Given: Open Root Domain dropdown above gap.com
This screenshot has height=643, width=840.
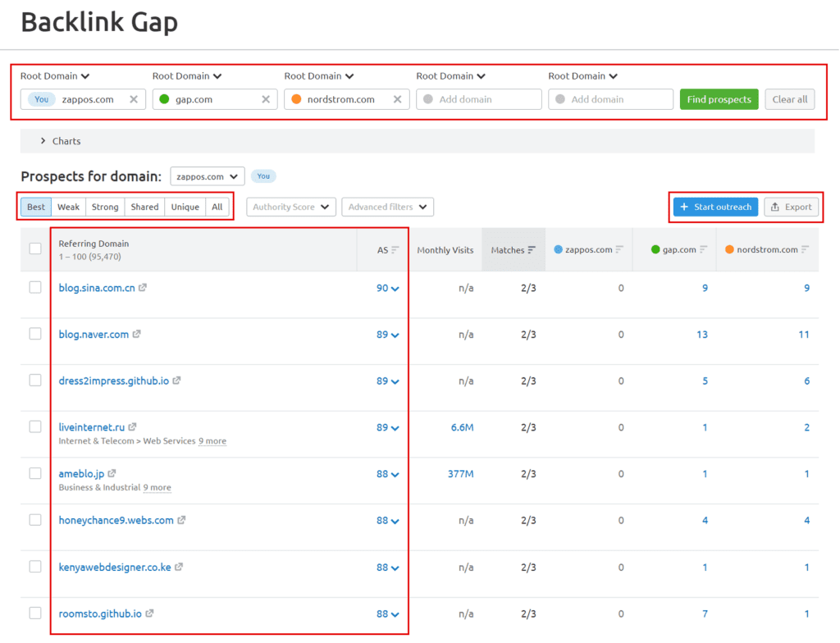Looking at the screenshot, I should [187, 76].
